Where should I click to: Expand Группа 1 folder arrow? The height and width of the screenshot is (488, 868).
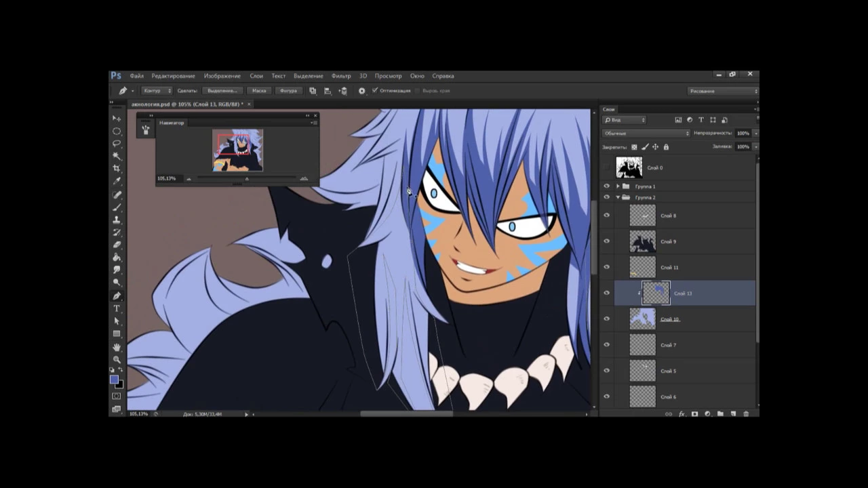coord(618,186)
